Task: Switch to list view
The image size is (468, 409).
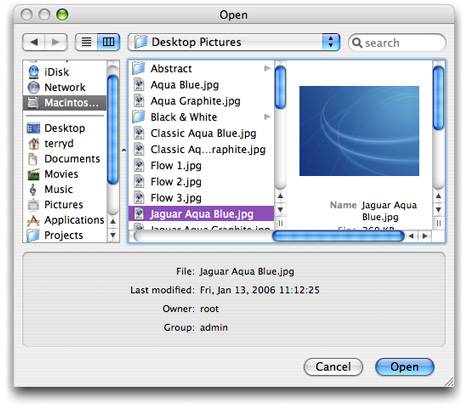Action: 86,42
